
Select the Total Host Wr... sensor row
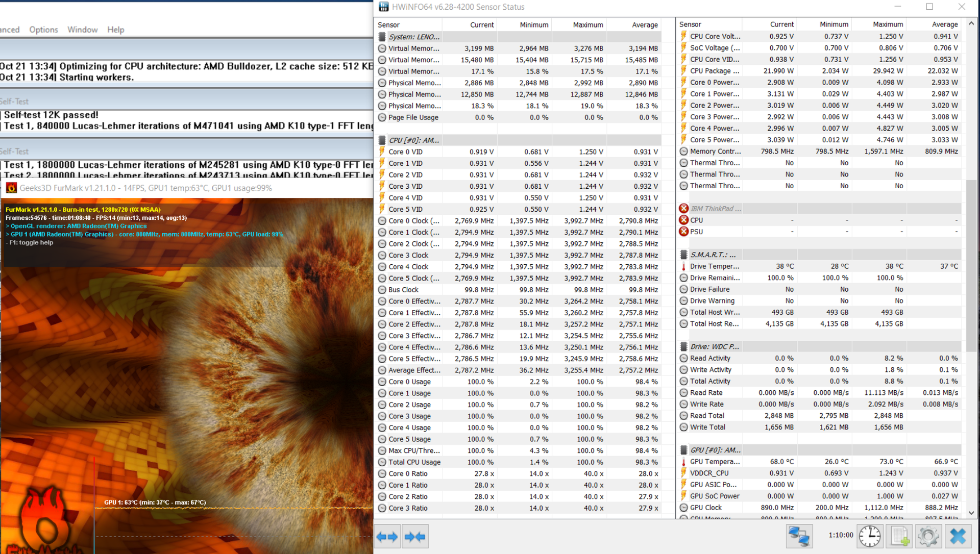coord(820,312)
